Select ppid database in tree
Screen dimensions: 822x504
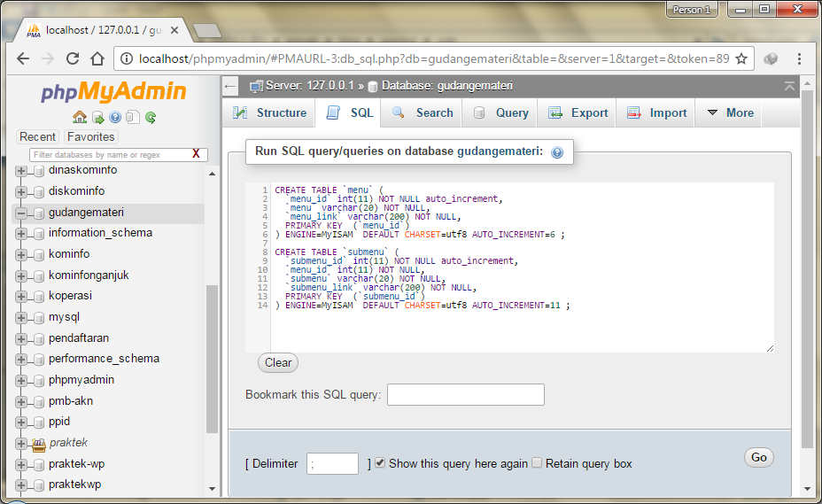click(59, 422)
